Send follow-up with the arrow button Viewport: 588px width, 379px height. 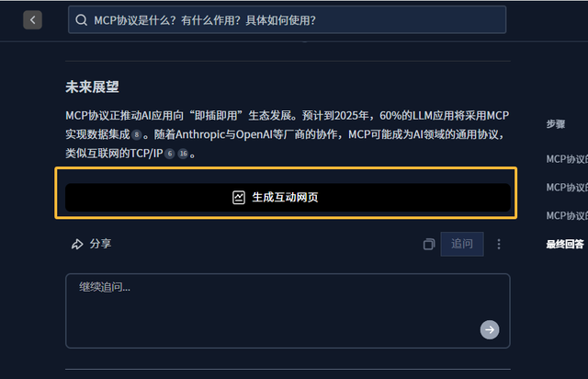[x=490, y=330]
